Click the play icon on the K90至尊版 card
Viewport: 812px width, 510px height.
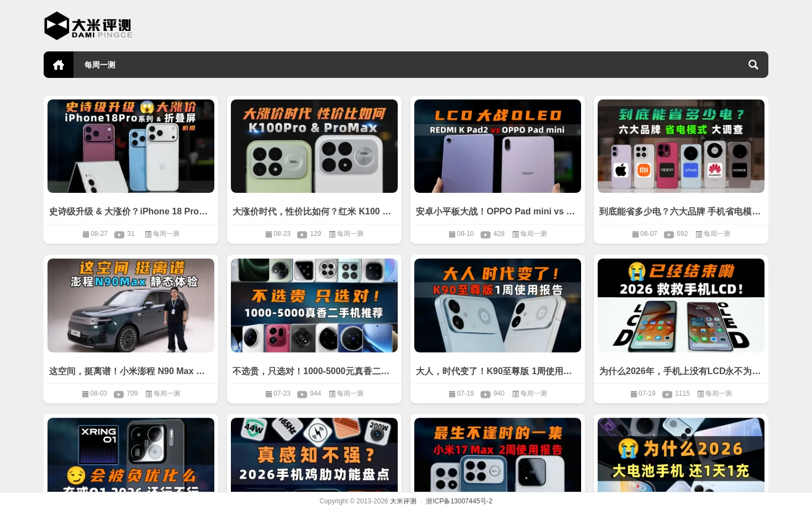click(486, 394)
